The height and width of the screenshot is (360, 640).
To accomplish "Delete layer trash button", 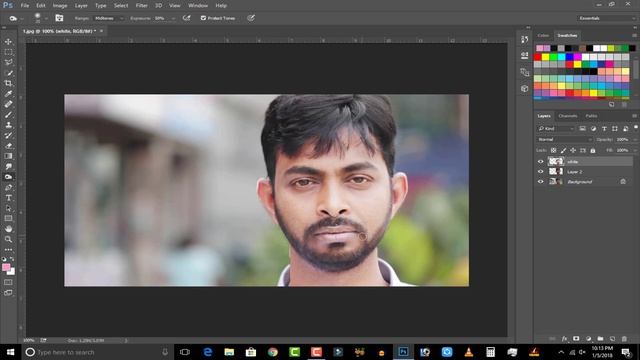I will 624,339.
